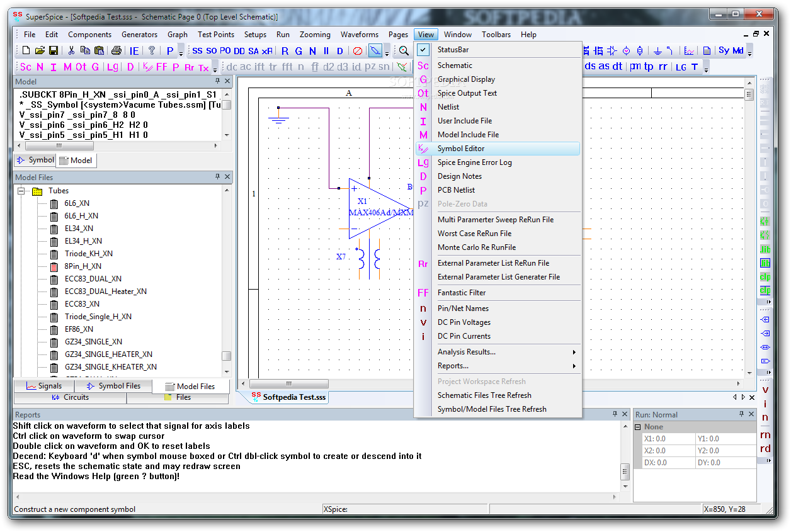Open overflow options of the pink toolbar
The image size is (791, 532).
[215, 69]
